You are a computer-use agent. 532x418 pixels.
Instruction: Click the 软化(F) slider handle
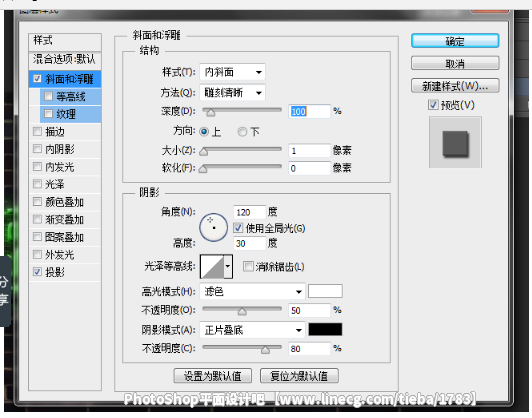(203, 169)
